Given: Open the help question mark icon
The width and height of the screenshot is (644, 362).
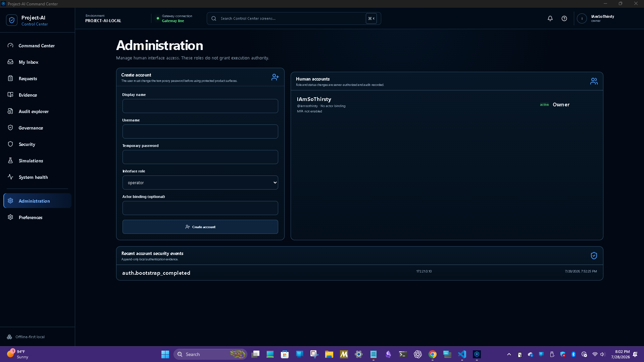Looking at the screenshot, I should 564,18.
